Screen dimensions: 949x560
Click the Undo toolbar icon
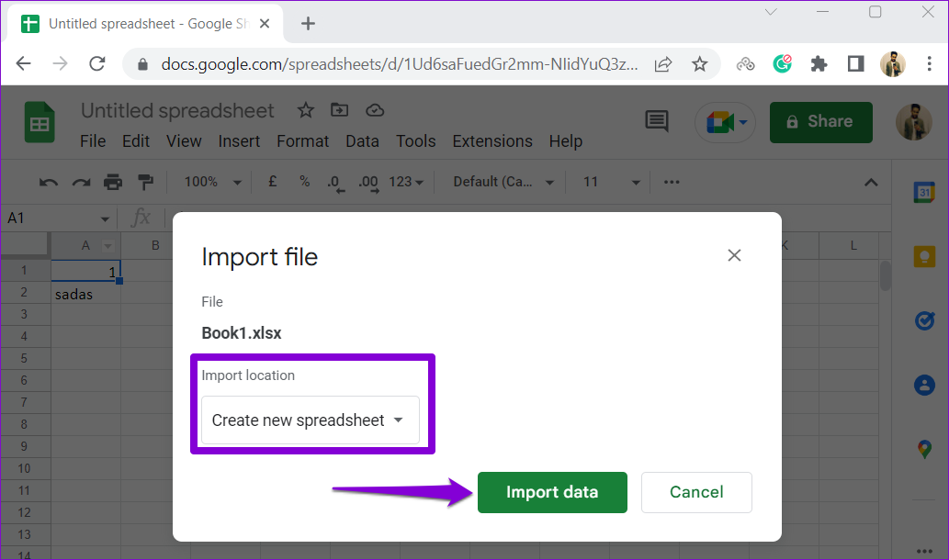coord(49,182)
